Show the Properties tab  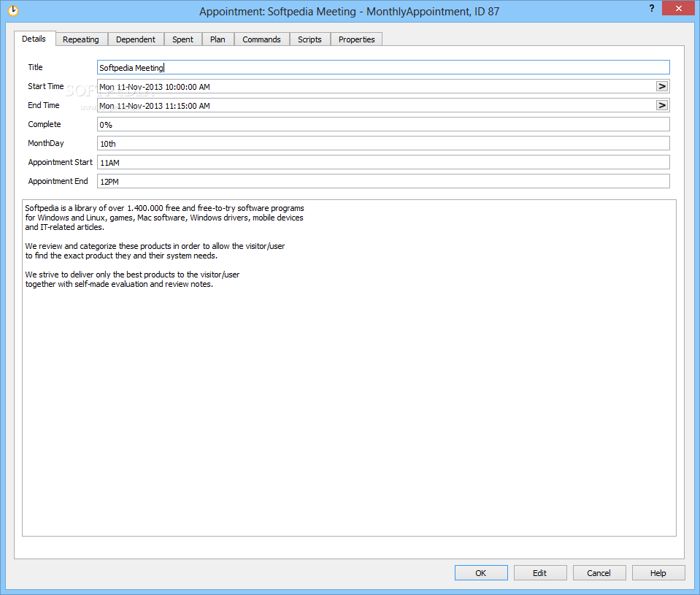coord(357,39)
